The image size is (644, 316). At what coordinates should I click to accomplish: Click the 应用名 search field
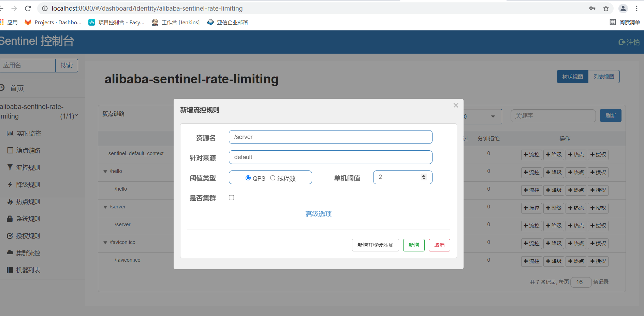tap(27, 65)
